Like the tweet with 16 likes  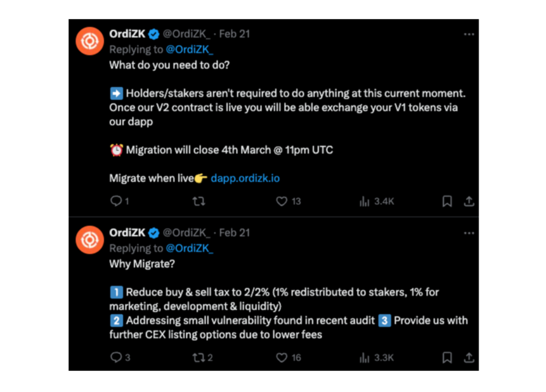click(x=281, y=358)
